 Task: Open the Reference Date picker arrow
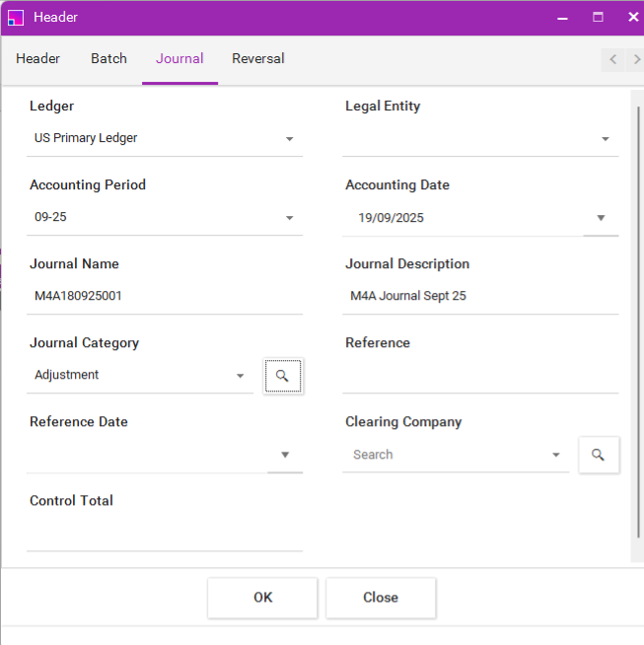(x=285, y=455)
